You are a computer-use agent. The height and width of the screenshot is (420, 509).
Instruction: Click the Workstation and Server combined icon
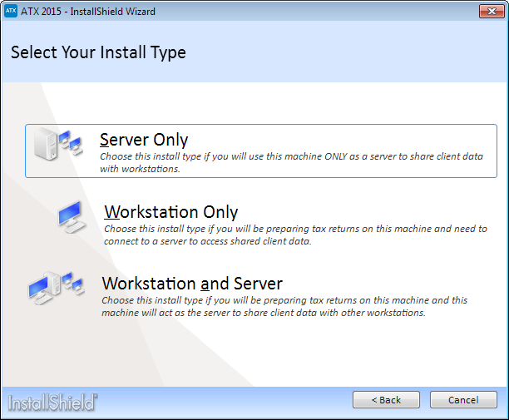click(57, 289)
